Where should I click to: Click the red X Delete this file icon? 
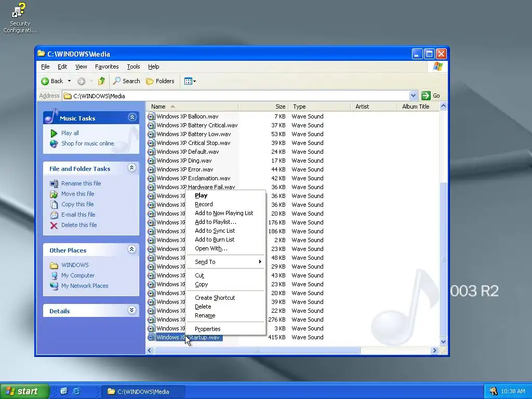(x=54, y=225)
